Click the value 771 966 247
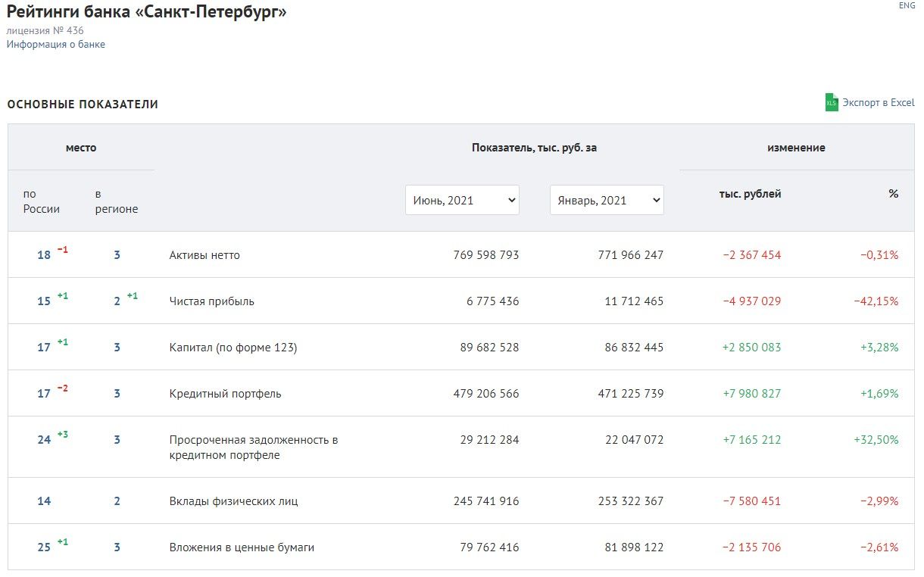Screen dimensions: 924x577 coord(630,255)
